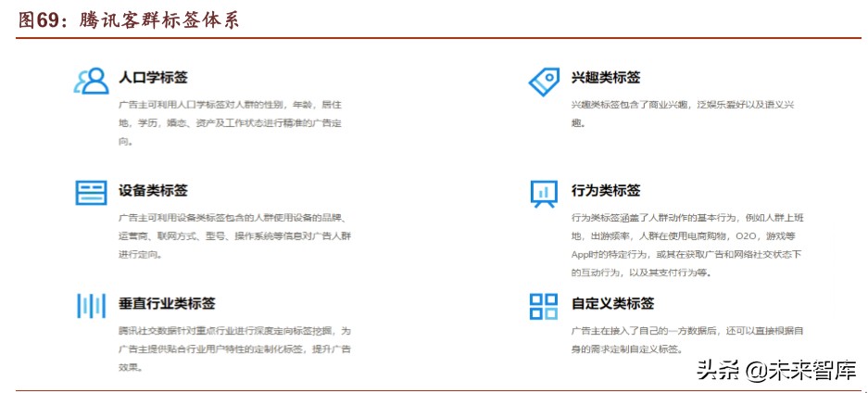Select the 人口学标签 heading

click(x=154, y=77)
